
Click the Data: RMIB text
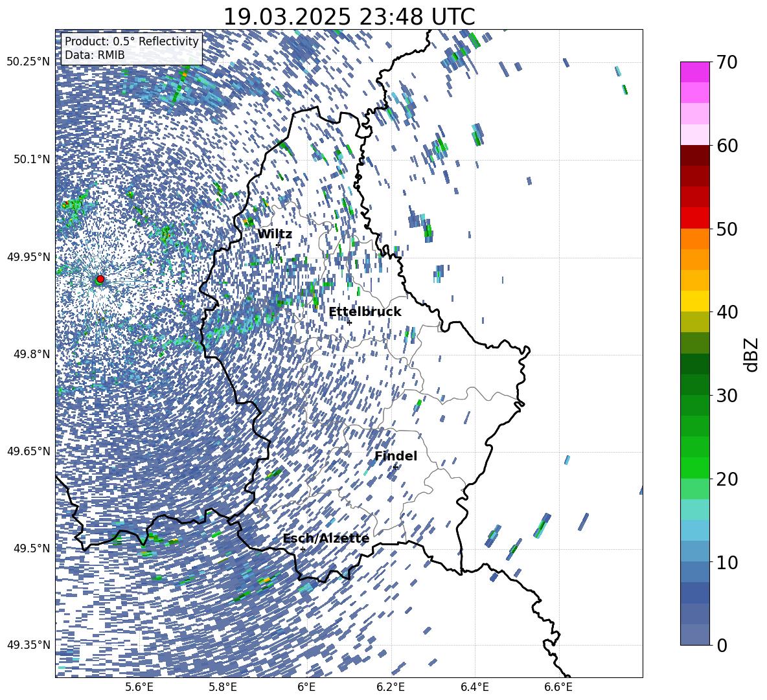tap(95, 55)
